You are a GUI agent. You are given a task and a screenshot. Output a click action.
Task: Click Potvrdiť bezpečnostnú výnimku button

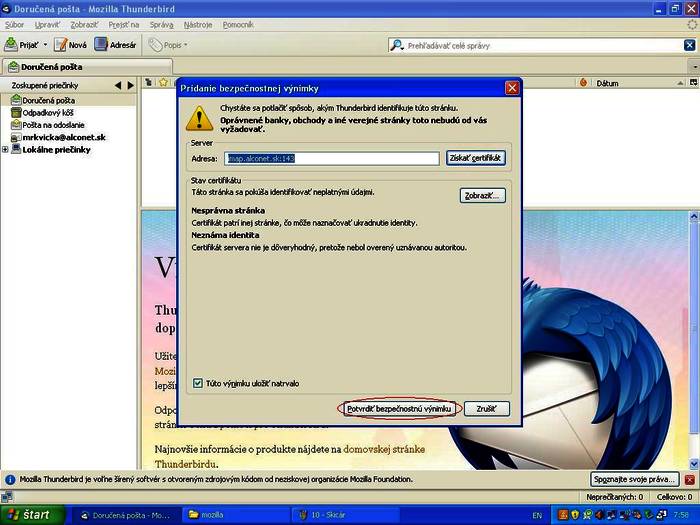pos(399,409)
